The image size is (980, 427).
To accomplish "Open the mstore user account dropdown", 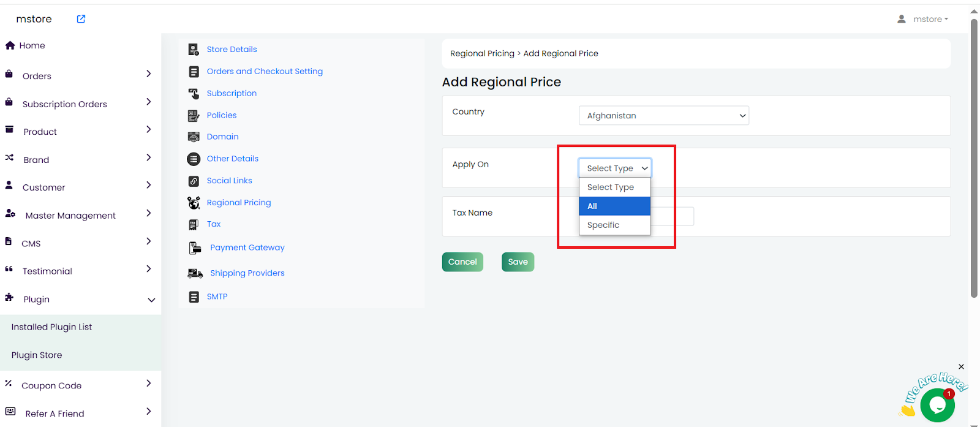I will tap(923, 19).
